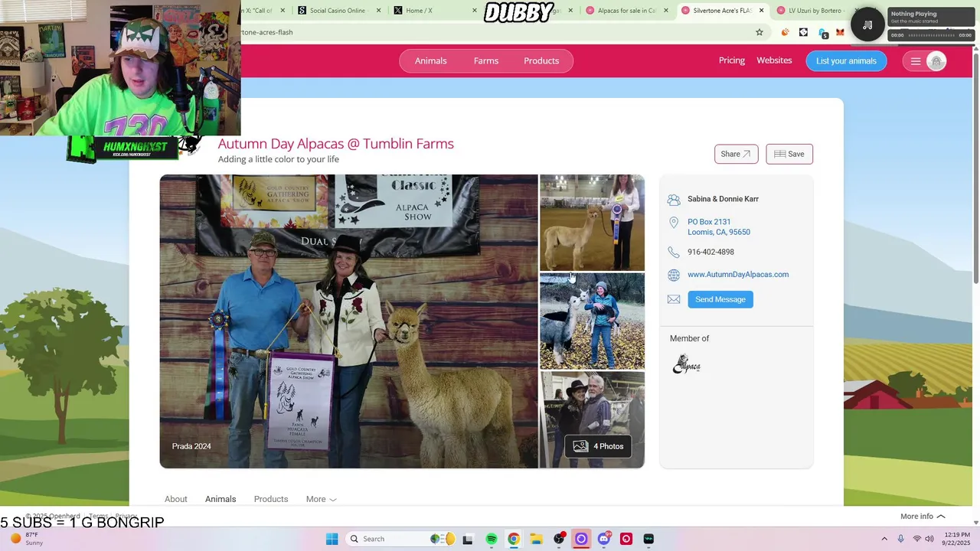Click the MetaMask fox extension icon

coord(840,32)
